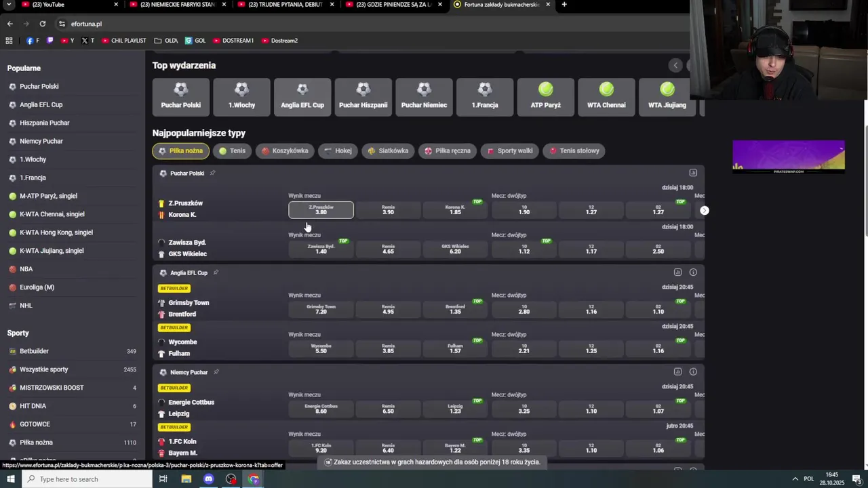Show info icon for Niemcy Puchar section

point(693,372)
